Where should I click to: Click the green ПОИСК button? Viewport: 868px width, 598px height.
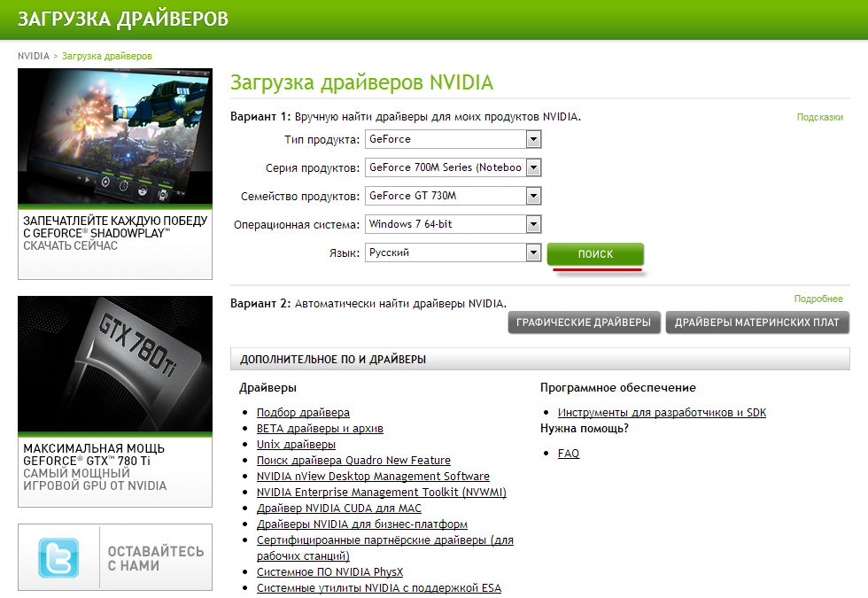tap(595, 253)
